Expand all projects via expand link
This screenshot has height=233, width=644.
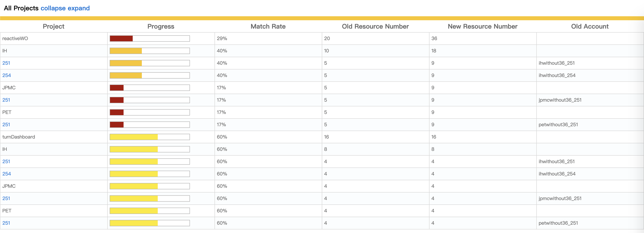click(79, 8)
